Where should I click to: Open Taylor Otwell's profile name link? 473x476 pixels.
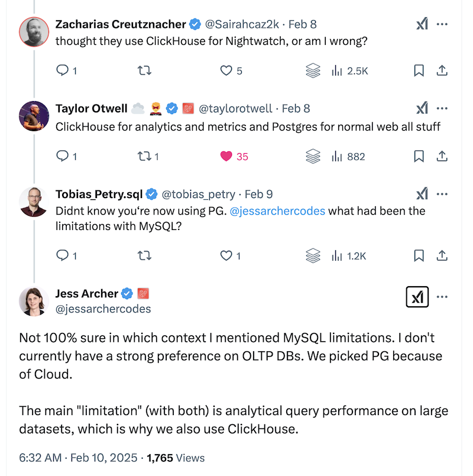click(91, 108)
